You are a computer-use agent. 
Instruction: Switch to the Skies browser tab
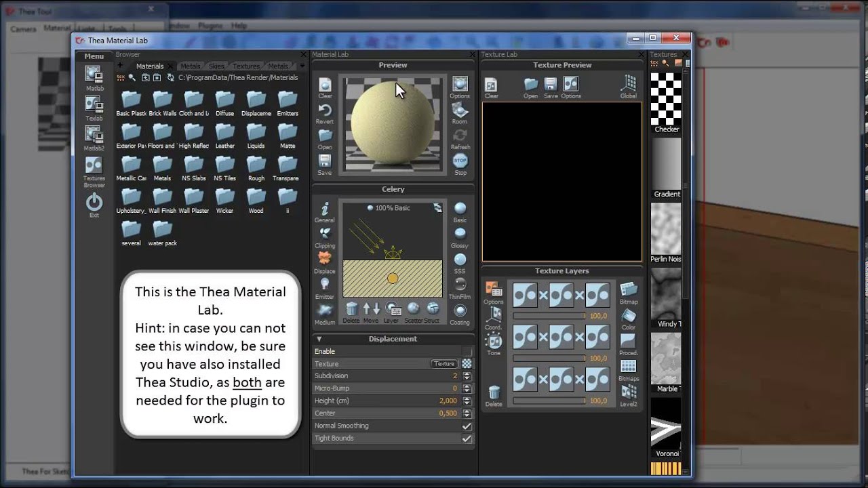tap(216, 66)
